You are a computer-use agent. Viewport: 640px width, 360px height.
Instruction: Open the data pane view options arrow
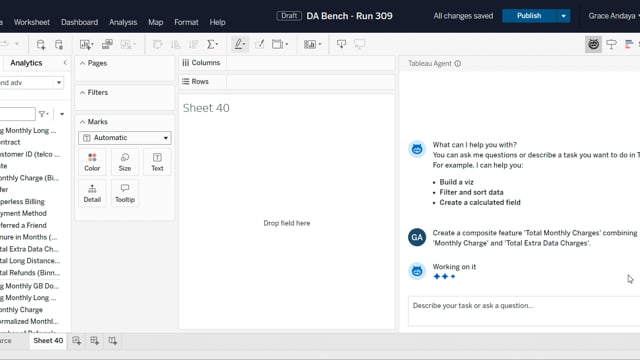62,114
